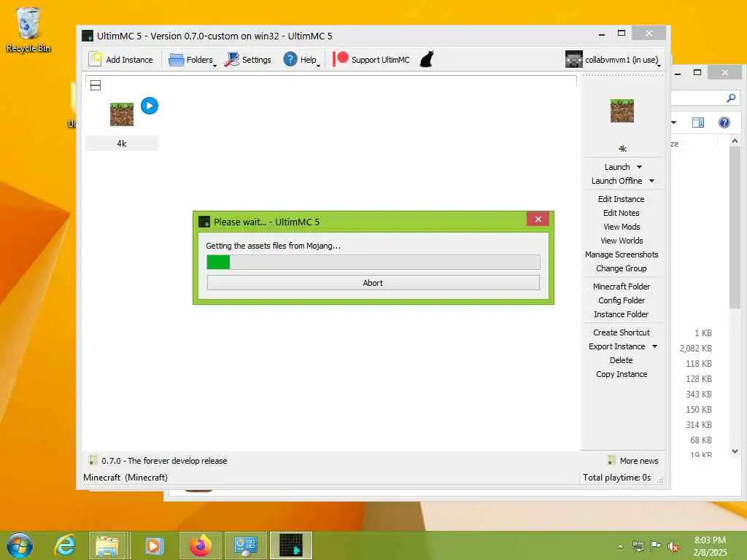Viewport: 747px width, 560px height.
Task: Click the Support UltimMC Patreon button
Action: point(371,60)
